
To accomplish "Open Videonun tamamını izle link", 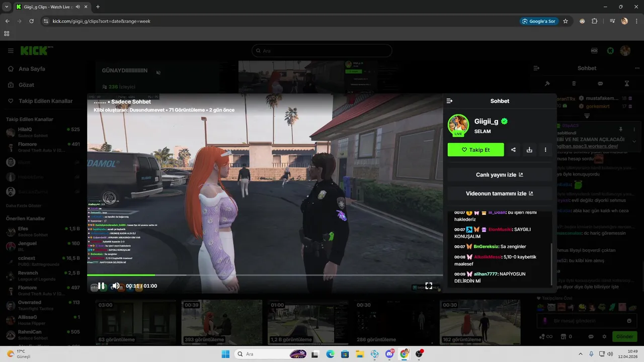I will click(500, 194).
